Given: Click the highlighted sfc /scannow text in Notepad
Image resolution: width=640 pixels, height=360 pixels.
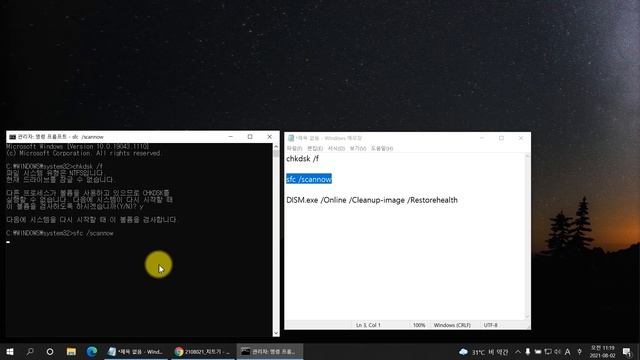Looking at the screenshot, I should (309, 179).
